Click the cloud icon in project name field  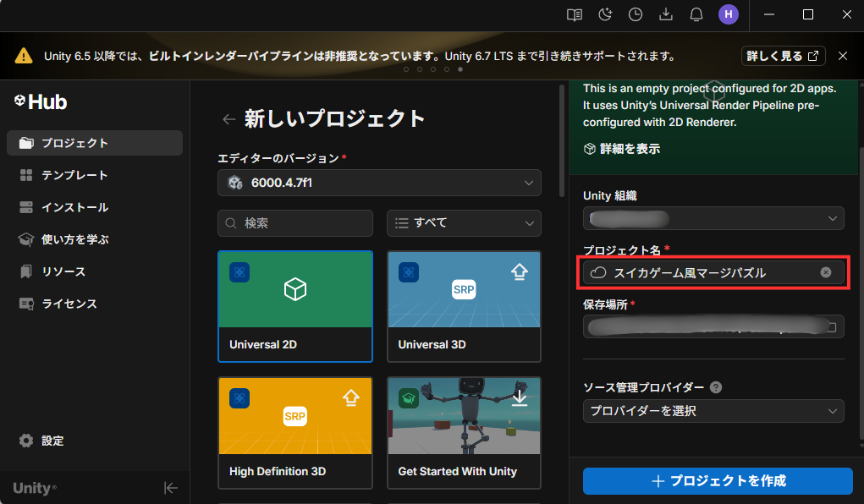[598, 272]
